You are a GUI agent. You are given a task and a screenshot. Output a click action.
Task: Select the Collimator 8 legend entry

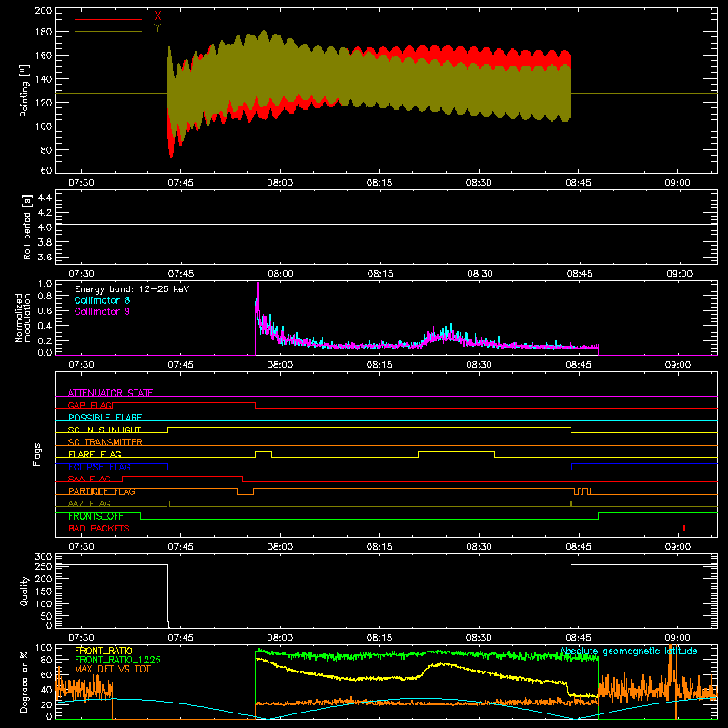[x=102, y=300]
